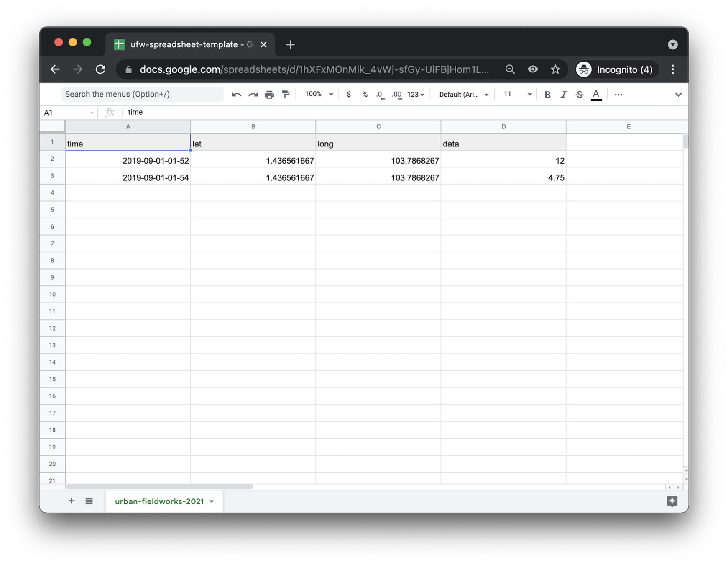The image size is (728, 565).
Task: Open the all sheets list icon
Action: [89, 501]
